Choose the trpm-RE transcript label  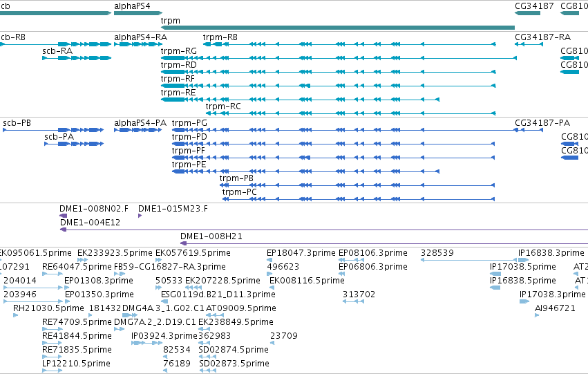178,93
